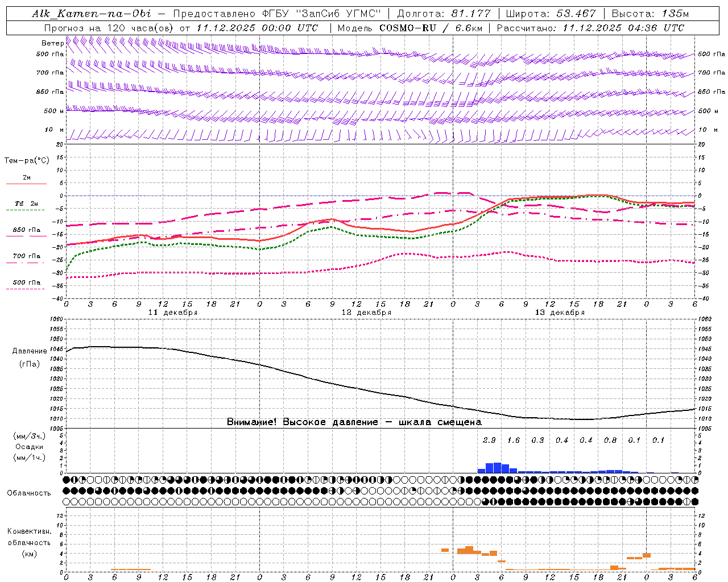Image resolution: width=728 pixels, height=582 pixels.
Task: Click the 13 декабря date label
Action: (x=560, y=313)
